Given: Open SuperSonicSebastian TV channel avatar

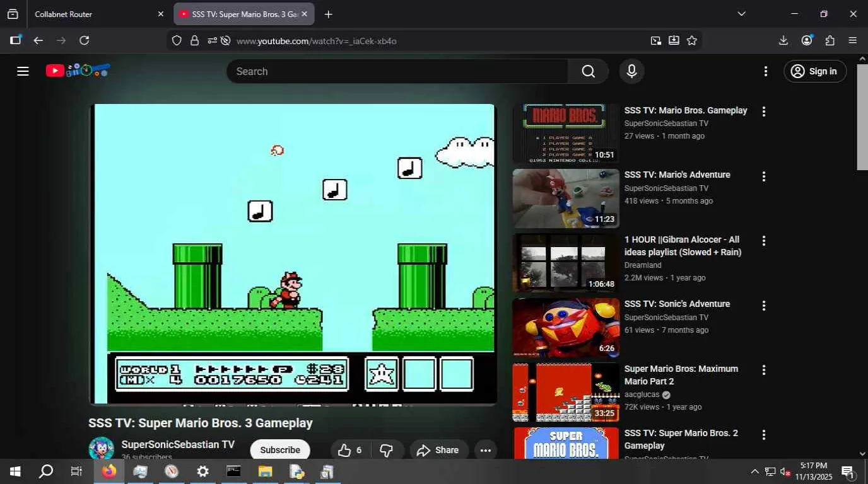Looking at the screenshot, I should pos(101,448).
